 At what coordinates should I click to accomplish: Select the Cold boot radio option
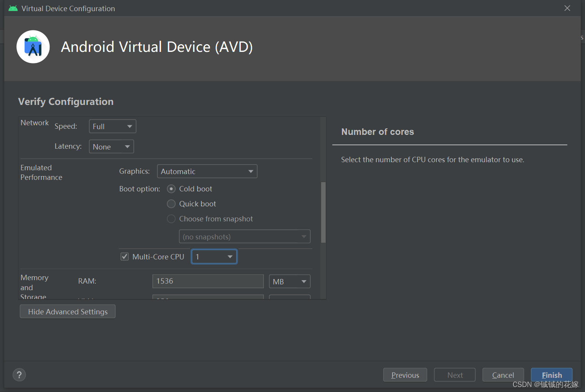tap(171, 189)
